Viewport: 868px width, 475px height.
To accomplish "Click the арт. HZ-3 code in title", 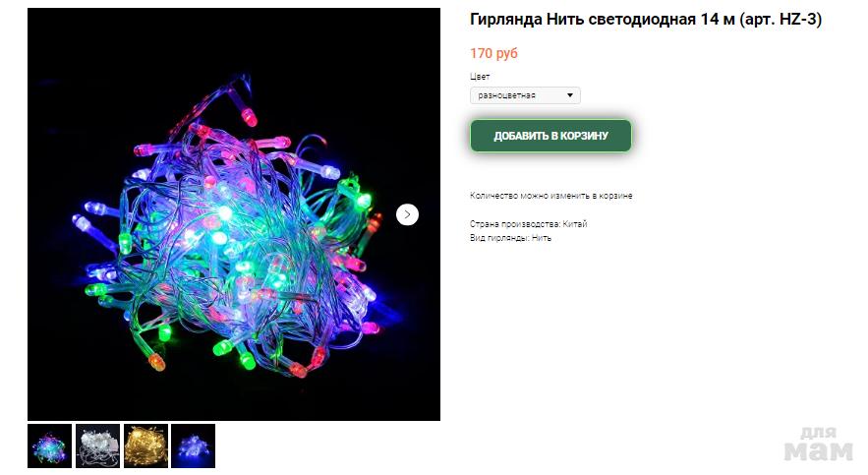I will point(781,20).
